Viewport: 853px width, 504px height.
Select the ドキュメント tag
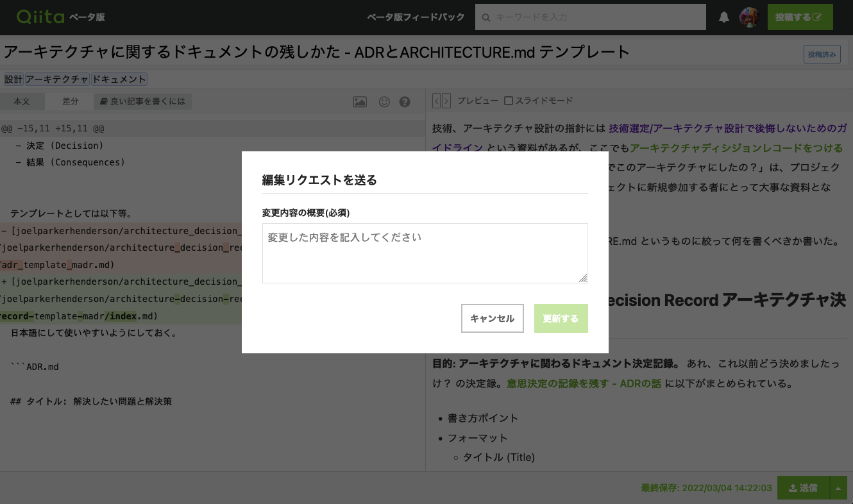(x=119, y=80)
